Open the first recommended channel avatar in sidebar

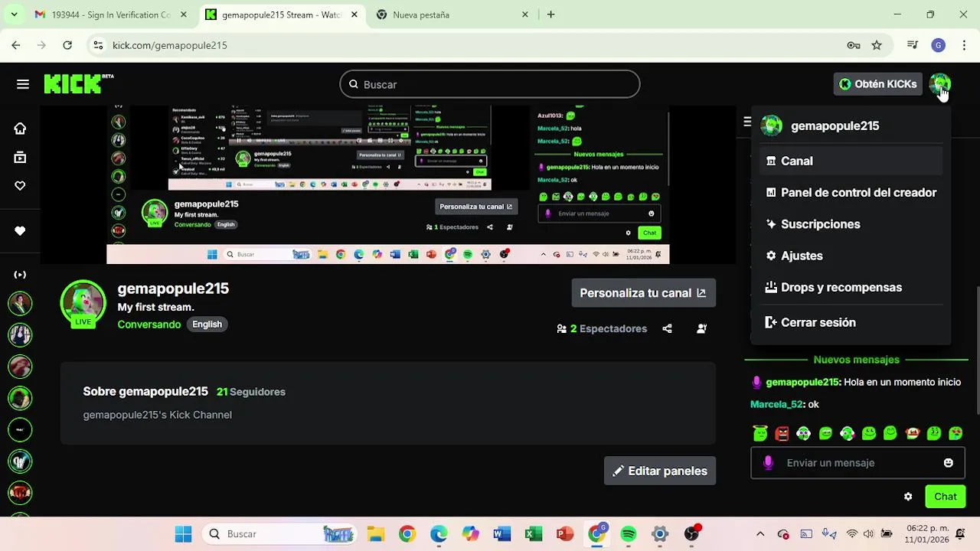point(20,303)
